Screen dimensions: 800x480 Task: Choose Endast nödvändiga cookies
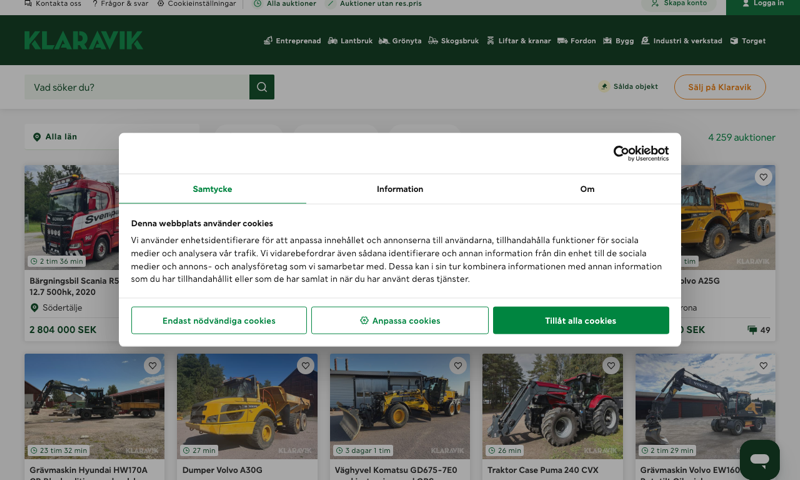219,321
